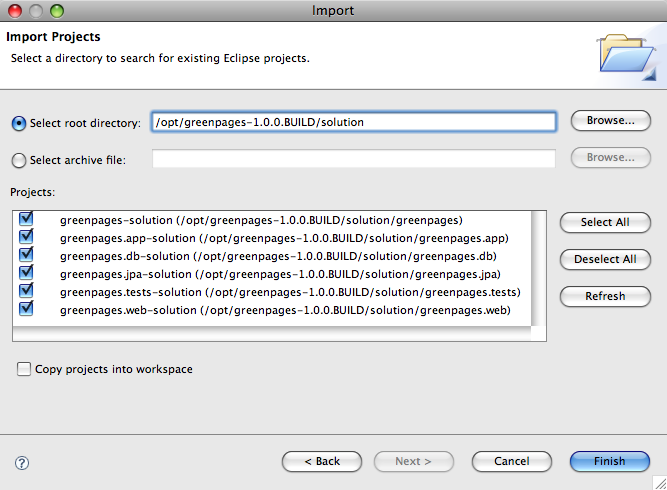Uncheck the greenpages-solution project checkbox
667x490 pixels.
pyautogui.click(x=26, y=219)
